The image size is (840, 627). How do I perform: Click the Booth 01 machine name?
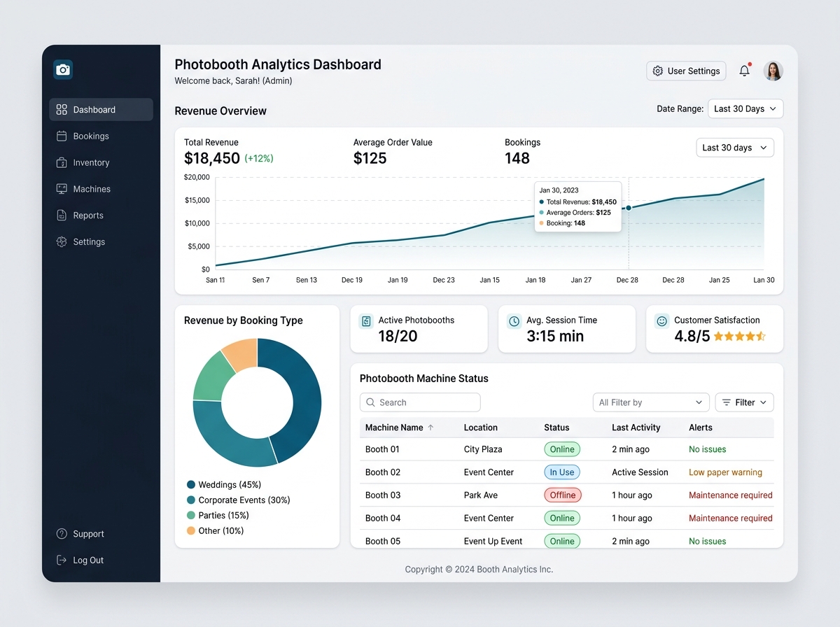[383, 449]
